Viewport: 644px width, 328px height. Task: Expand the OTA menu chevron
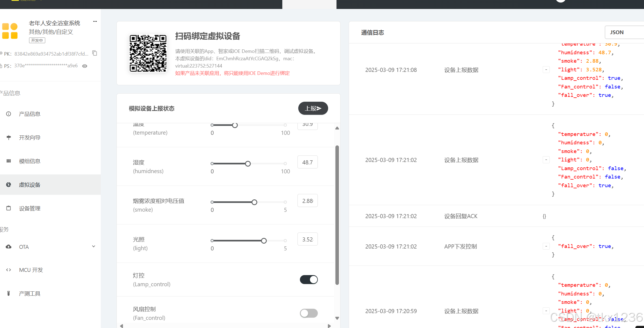coord(93,247)
